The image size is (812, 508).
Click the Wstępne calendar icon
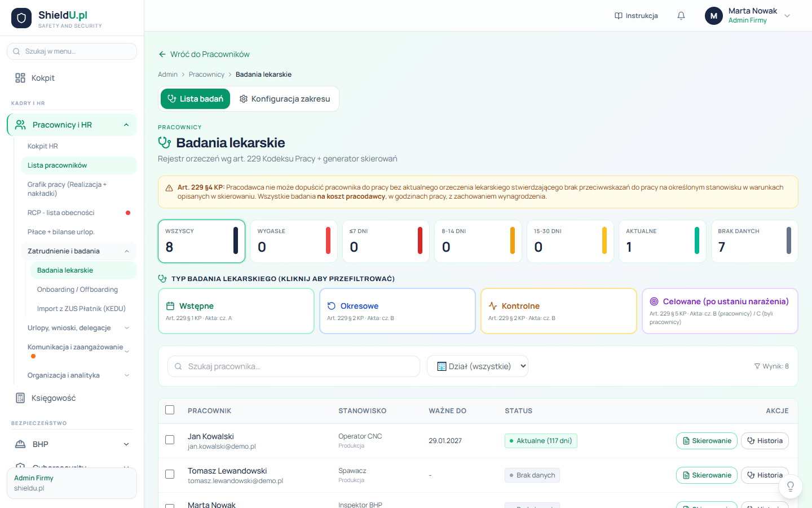click(170, 306)
